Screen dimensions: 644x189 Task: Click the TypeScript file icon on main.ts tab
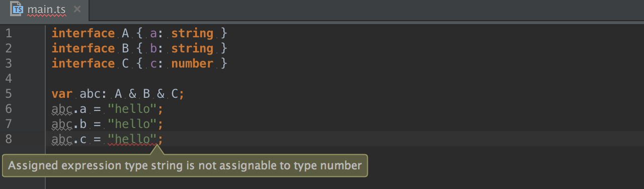(x=18, y=9)
